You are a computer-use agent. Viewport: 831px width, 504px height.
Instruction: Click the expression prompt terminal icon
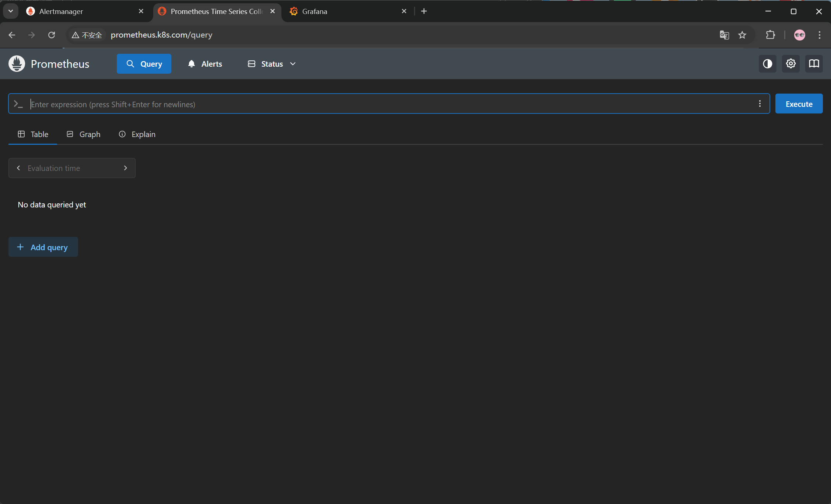pyautogui.click(x=18, y=104)
